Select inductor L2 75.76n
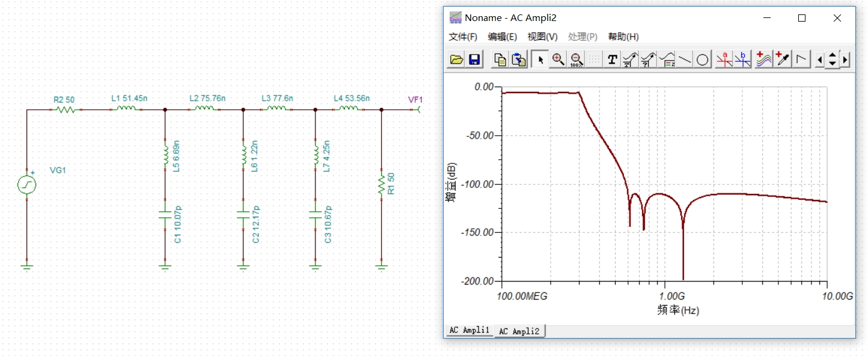 coord(204,109)
